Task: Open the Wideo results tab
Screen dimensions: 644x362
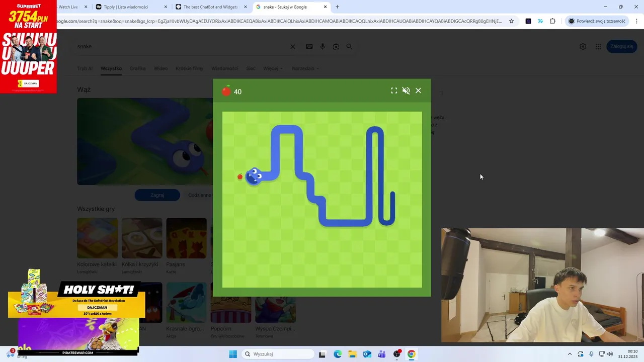Action: click(x=160, y=68)
